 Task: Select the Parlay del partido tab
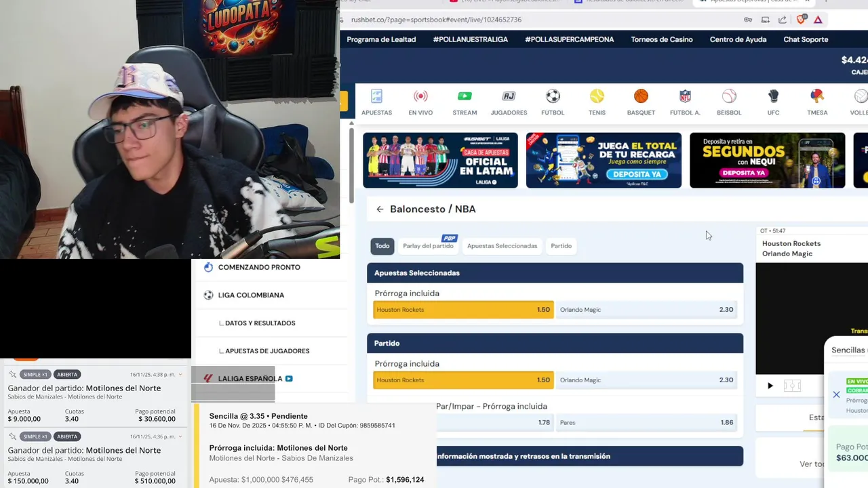428,246
